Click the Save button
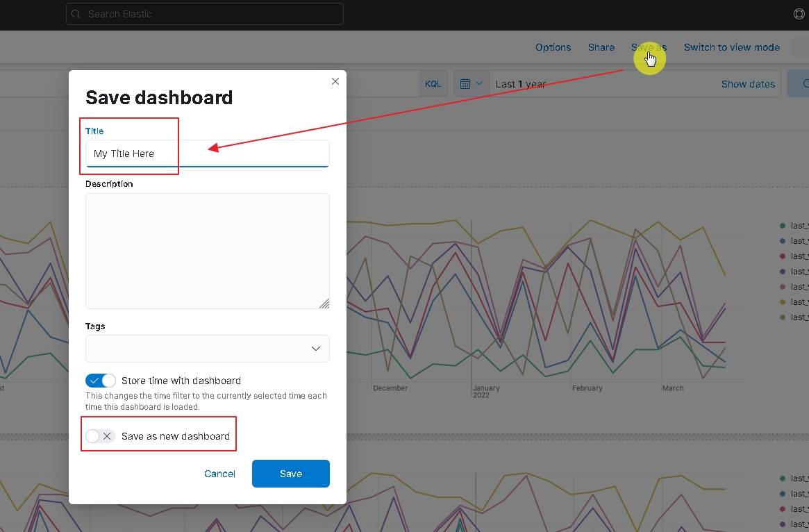809x532 pixels. tap(290, 473)
